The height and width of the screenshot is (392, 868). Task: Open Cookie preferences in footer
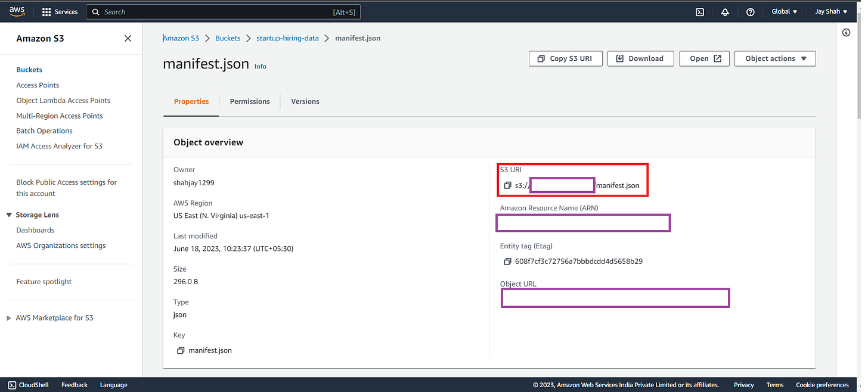pos(823,385)
